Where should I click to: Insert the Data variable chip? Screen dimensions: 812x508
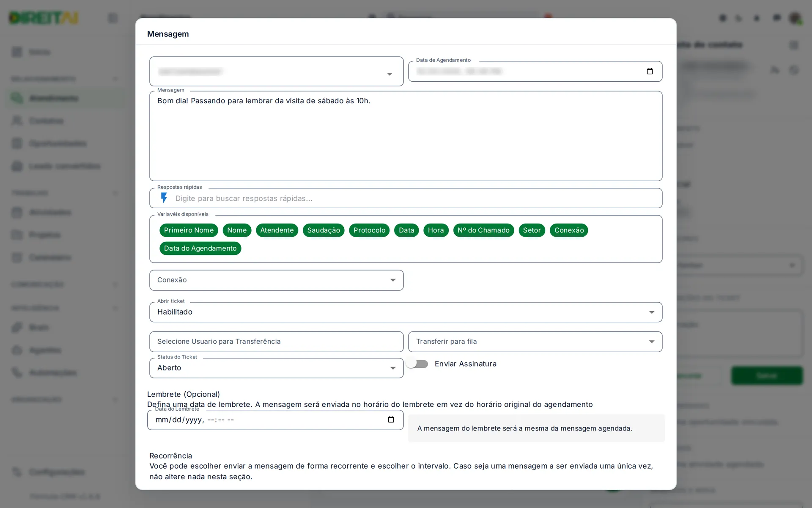coord(406,230)
